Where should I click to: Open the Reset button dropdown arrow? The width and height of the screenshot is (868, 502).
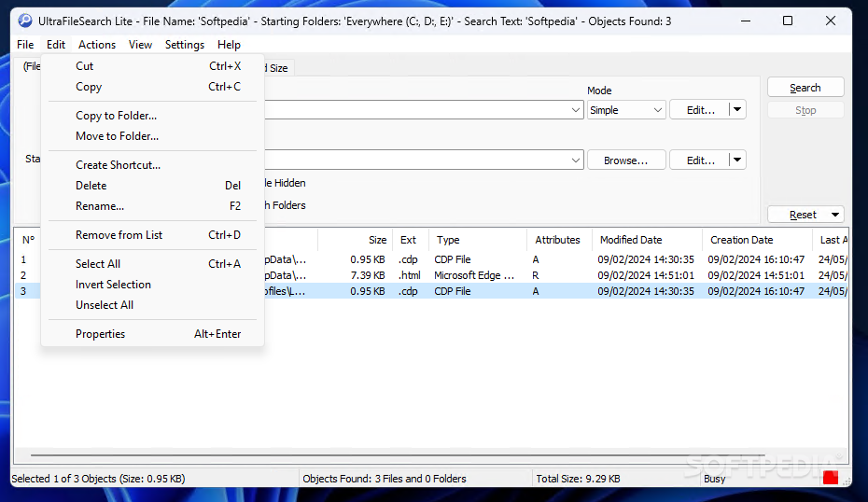(x=835, y=215)
